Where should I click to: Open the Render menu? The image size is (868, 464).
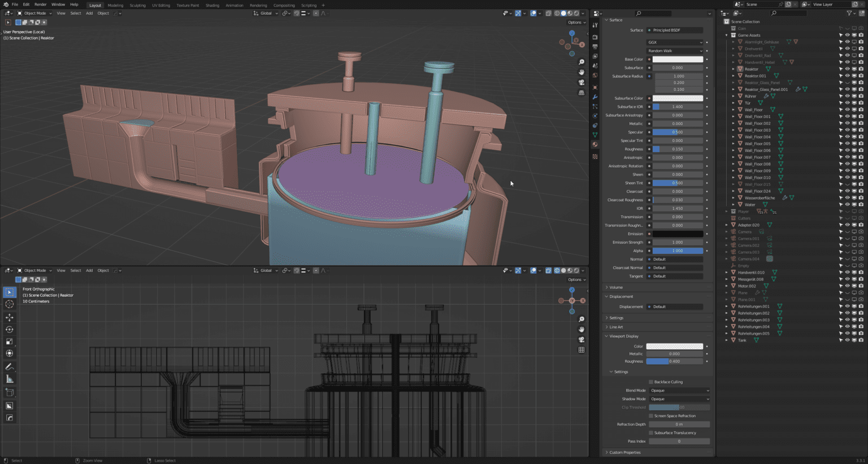(x=40, y=5)
